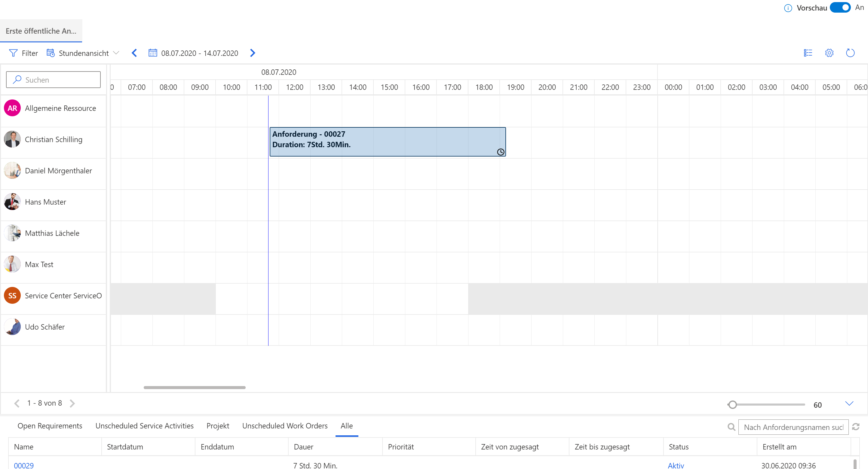Screen dimensions: 868x469
Task: Click the settings gear icon
Action: click(x=829, y=53)
